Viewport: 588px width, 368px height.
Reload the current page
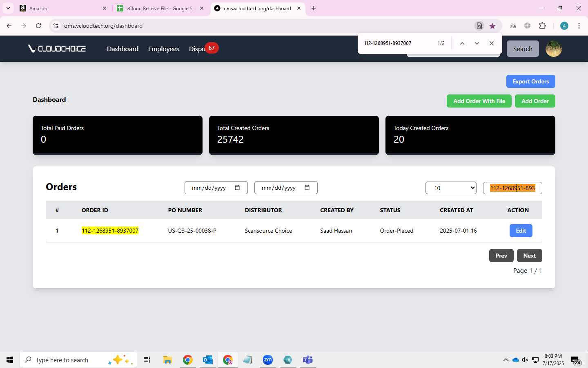[x=38, y=26]
